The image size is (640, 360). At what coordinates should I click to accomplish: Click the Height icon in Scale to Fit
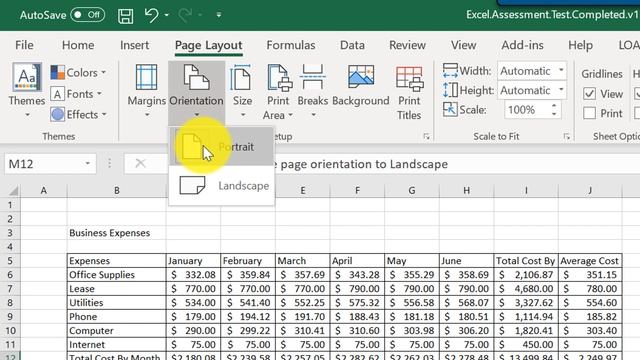pos(450,90)
